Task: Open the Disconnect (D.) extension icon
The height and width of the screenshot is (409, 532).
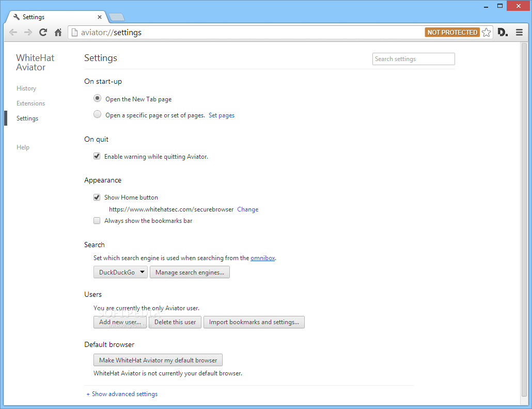Action: click(x=503, y=32)
